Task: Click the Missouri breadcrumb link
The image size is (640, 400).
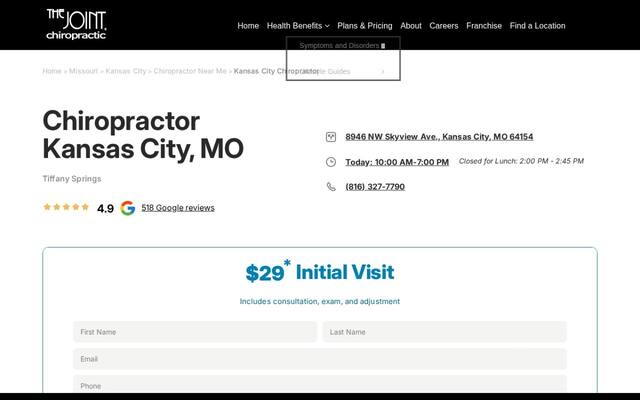Action: 83,71
